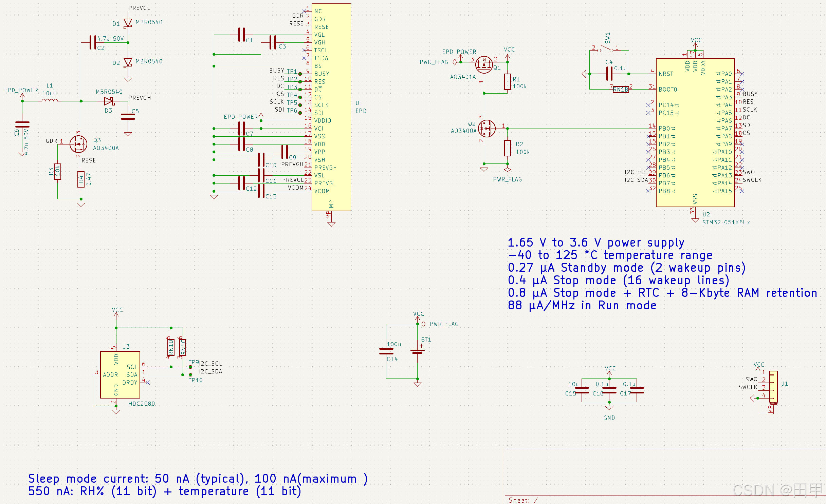
Task: Select the Q2 AO3400A transistor symbol
Action: (x=487, y=129)
